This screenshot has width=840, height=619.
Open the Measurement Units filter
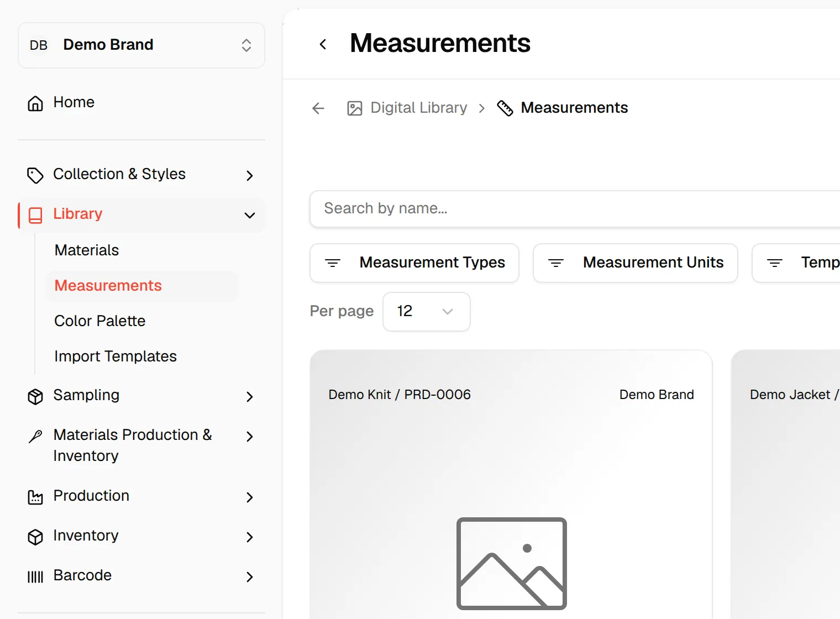point(636,263)
